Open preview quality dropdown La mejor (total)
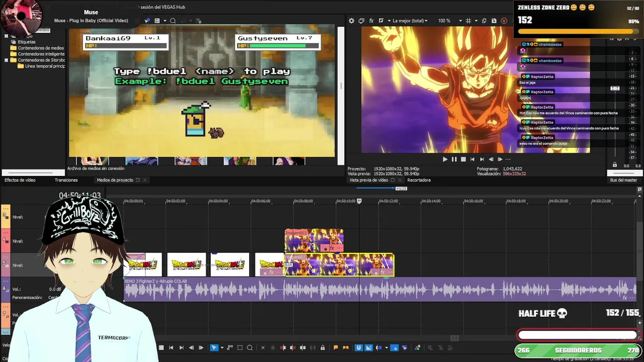644x362 pixels. tap(410, 21)
